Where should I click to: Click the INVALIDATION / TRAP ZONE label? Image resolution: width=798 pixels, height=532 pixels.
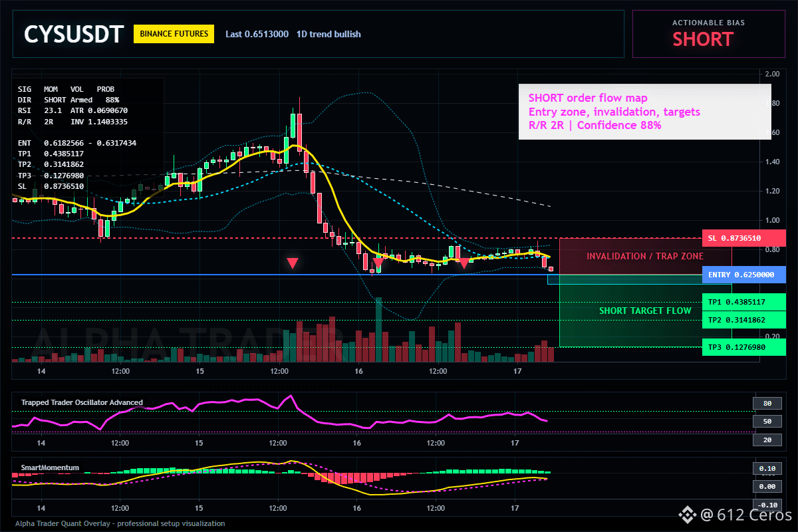tap(645, 256)
